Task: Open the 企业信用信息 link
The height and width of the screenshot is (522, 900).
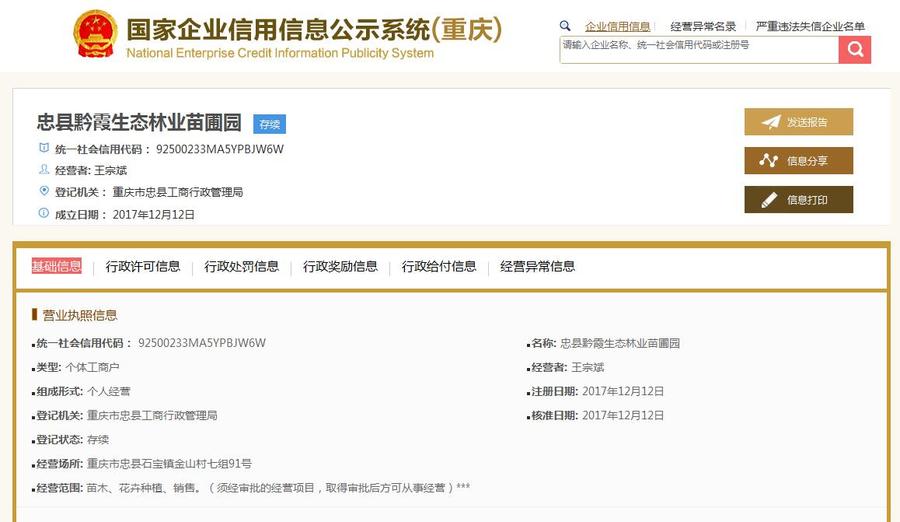Action: pos(617,26)
